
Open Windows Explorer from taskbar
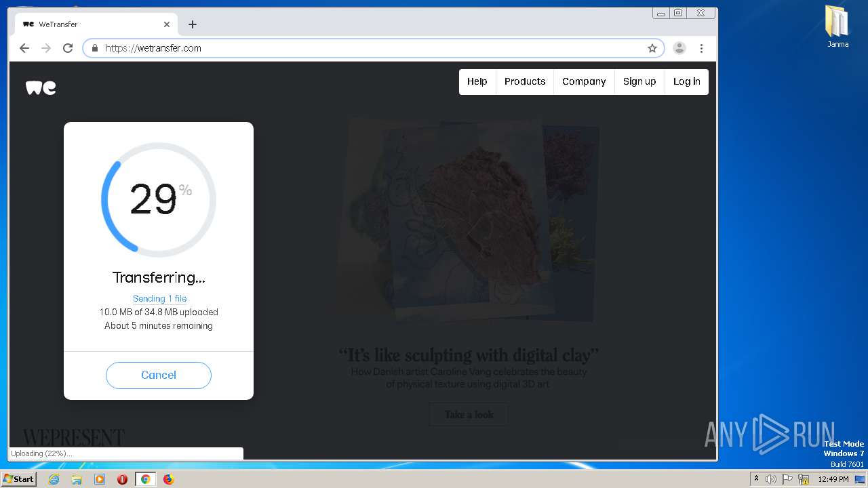77,479
